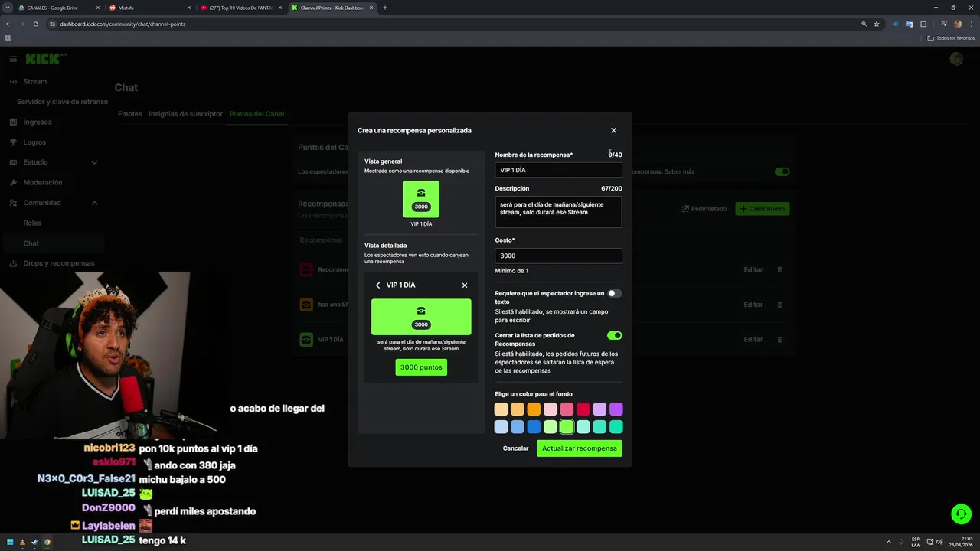Open a new browser tab
This screenshot has width=980, height=551.
pyautogui.click(x=384, y=8)
